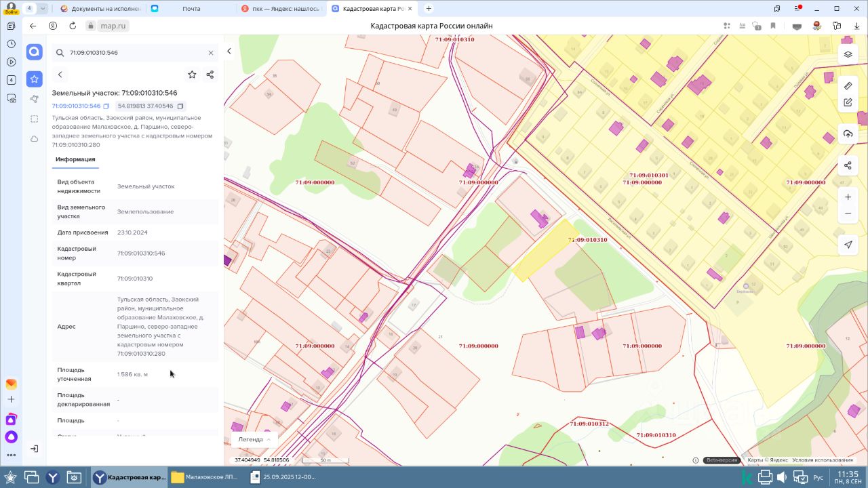Screen dimensions: 868x488
Task: Open the tab group dropdown arrow
Action: click(x=43, y=9)
